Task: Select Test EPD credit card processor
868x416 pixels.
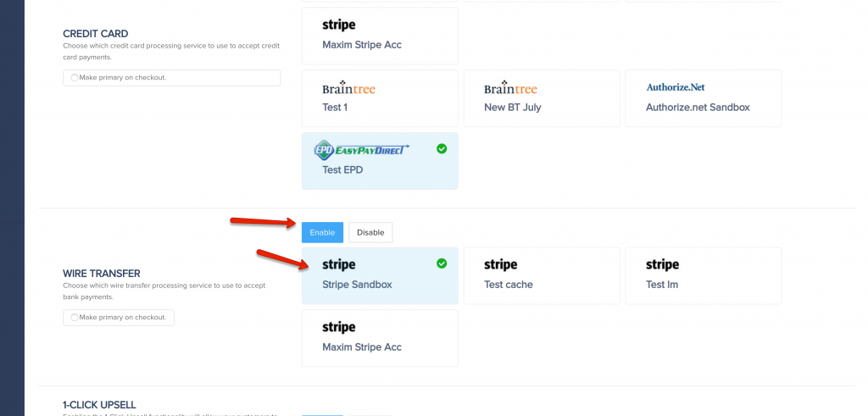Action: point(380,161)
